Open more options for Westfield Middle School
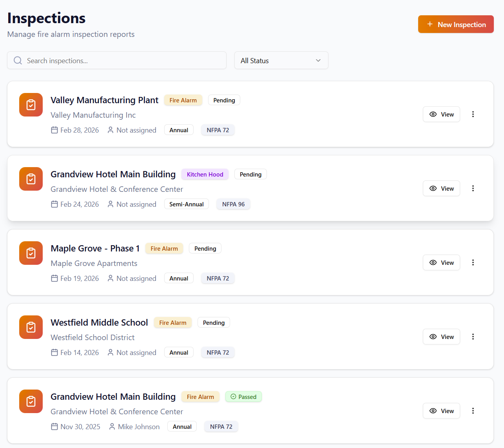 [x=473, y=337]
